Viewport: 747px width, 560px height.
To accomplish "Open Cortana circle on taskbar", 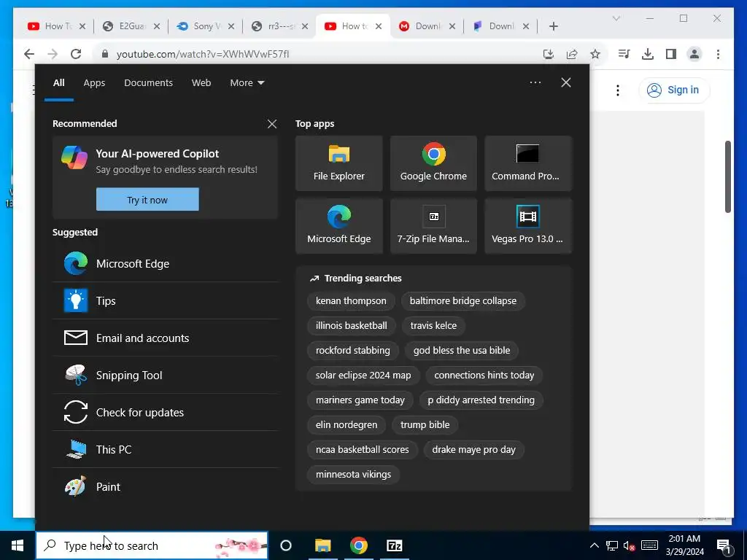I will [x=285, y=545].
